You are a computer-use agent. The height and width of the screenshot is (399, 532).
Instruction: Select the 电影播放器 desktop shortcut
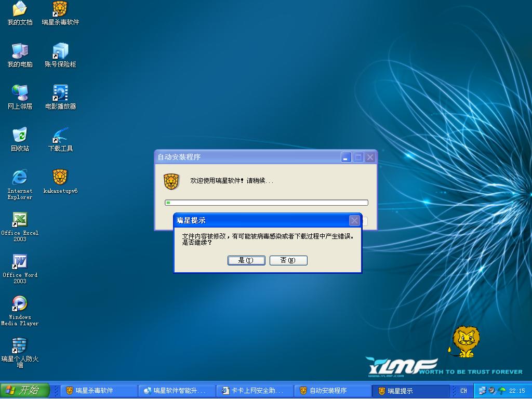pos(60,97)
